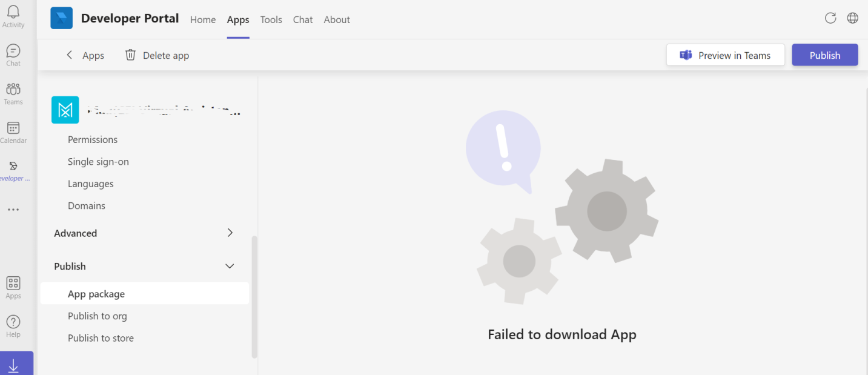This screenshot has width=868, height=375.
Task: Open more options with the ellipsis
Action: 13,209
